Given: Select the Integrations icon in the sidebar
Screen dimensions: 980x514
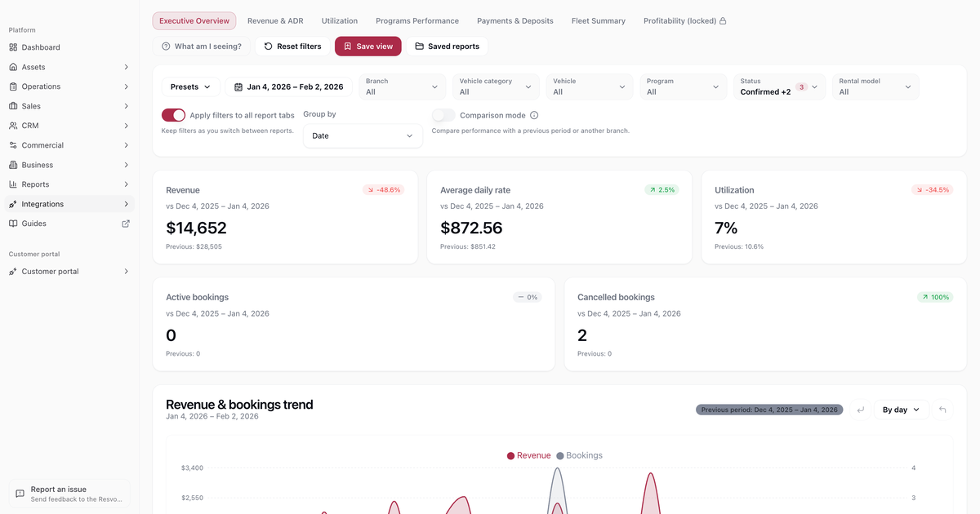Looking at the screenshot, I should [11, 204].
